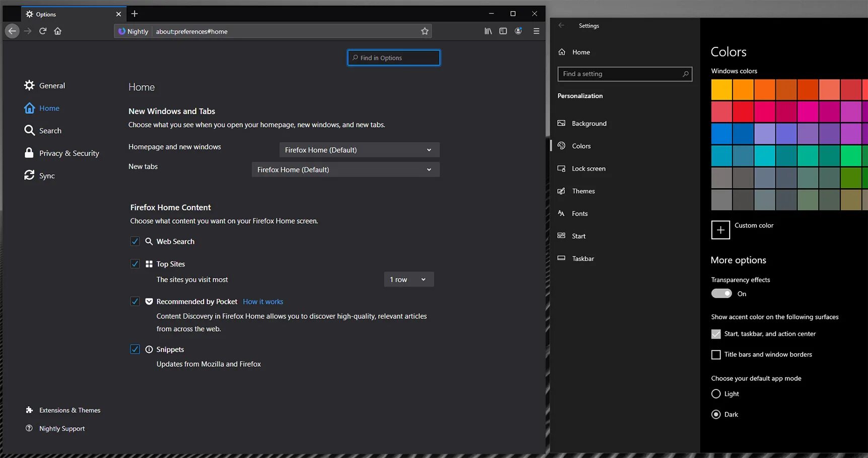Select Privacy & Security category label
This screenshot has width=868, height=458.
click(x=69, y=153)
